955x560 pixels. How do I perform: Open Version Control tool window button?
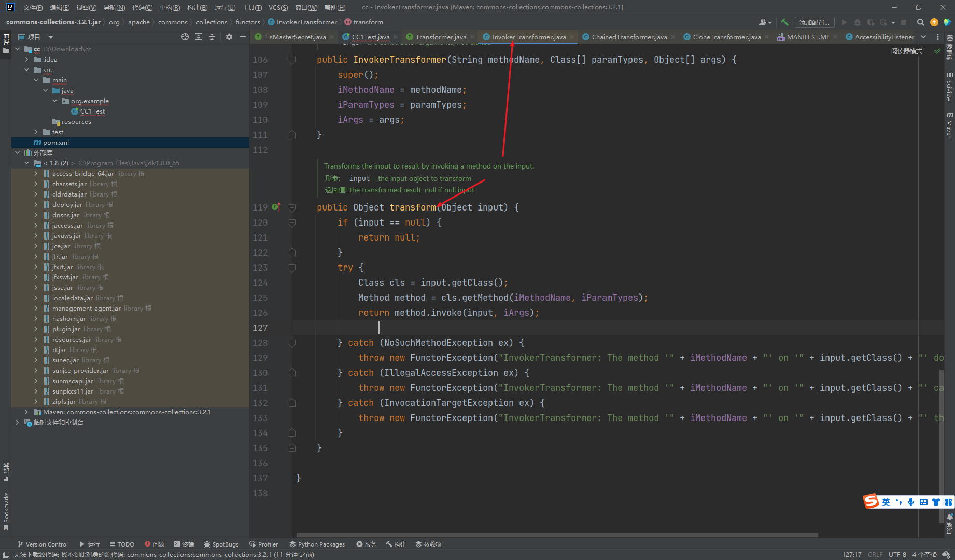pos(43,544)
